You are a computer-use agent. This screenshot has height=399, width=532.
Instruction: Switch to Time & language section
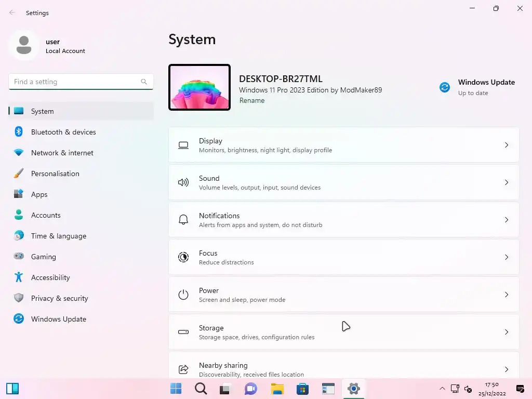81,236
